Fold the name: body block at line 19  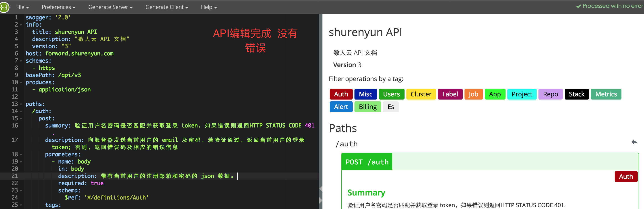[x=21, y=162]
